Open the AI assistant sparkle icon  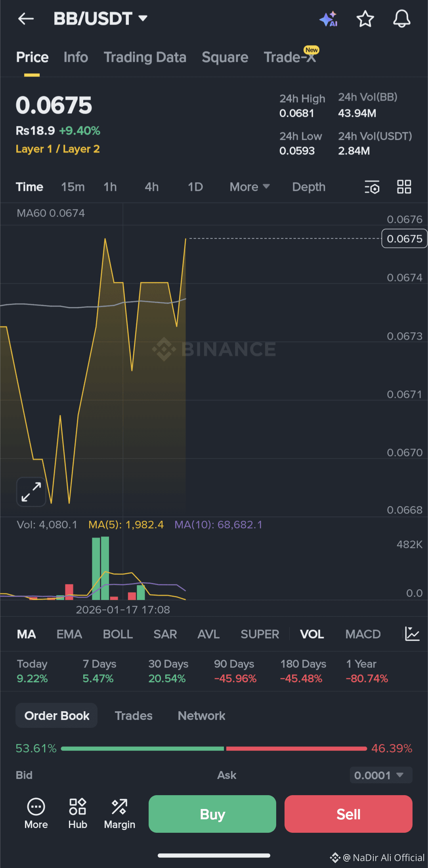[329, 19]
